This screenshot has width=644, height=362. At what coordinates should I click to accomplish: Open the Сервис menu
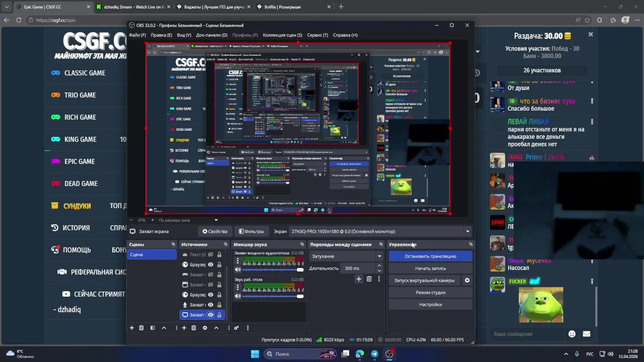pyautogui.click(x=317, y=35)
